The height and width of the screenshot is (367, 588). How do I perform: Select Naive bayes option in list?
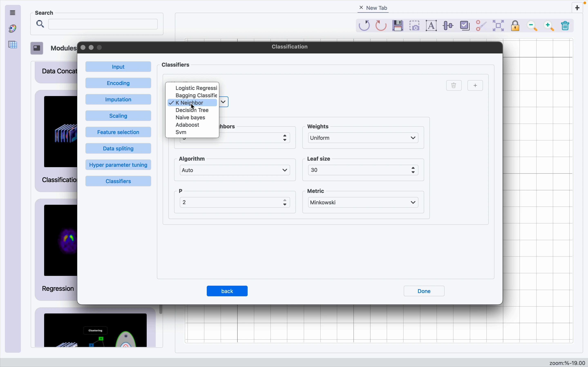pyautogui.click(x=191, y=118)
